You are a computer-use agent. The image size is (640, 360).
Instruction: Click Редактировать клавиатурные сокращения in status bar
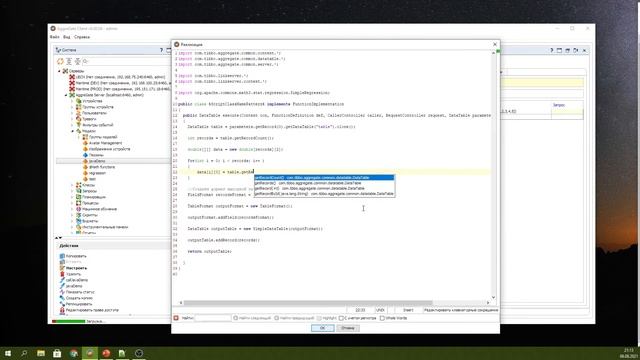(460, 310)
